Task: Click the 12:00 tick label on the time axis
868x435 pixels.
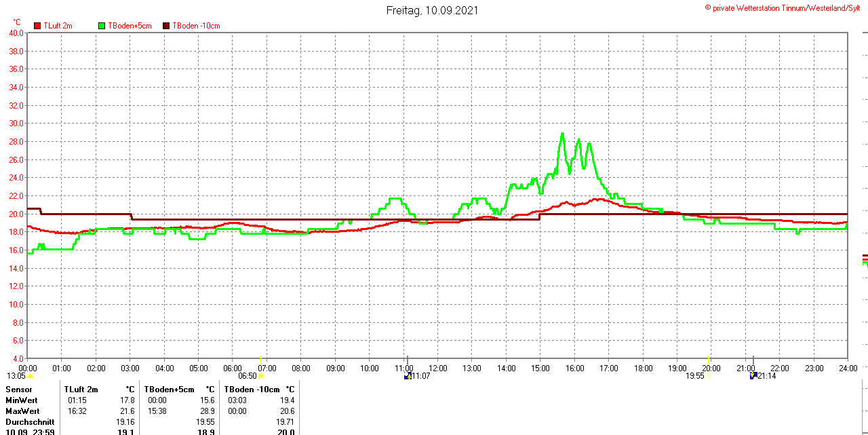Action: pyautogui.click(x=438, y=368)
